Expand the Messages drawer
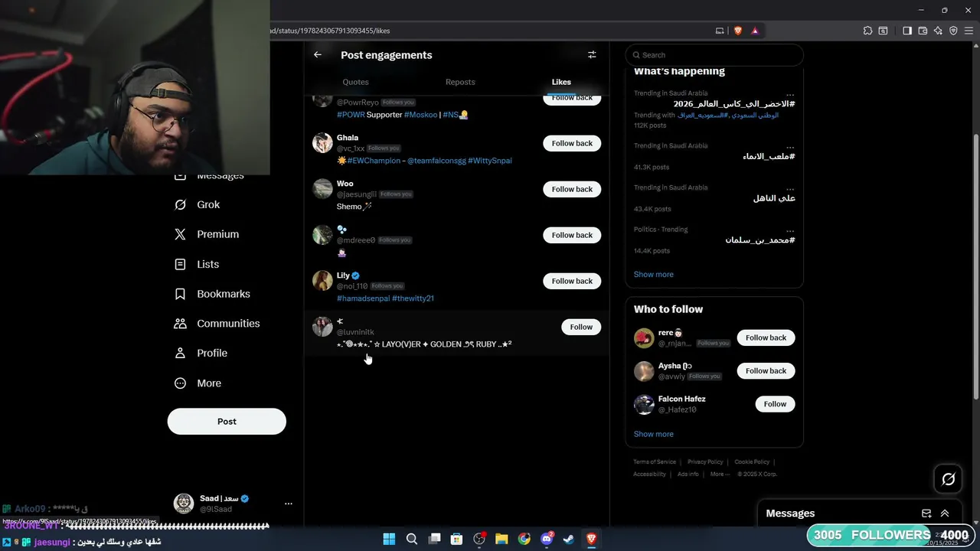Viewport: 980px width, 551px height. click(x=945, y=514)
